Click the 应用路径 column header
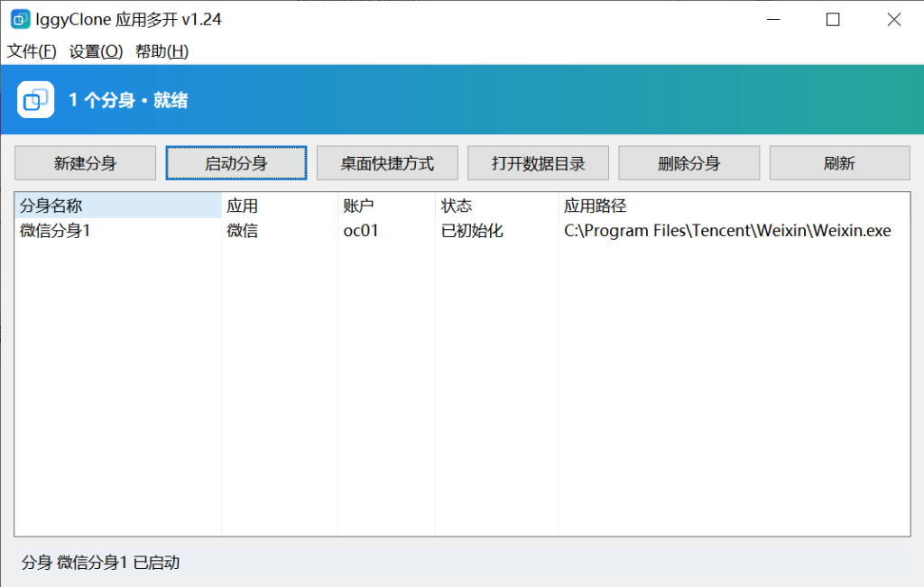Viewport: 924px width, 587px height. tap(734, 206)
